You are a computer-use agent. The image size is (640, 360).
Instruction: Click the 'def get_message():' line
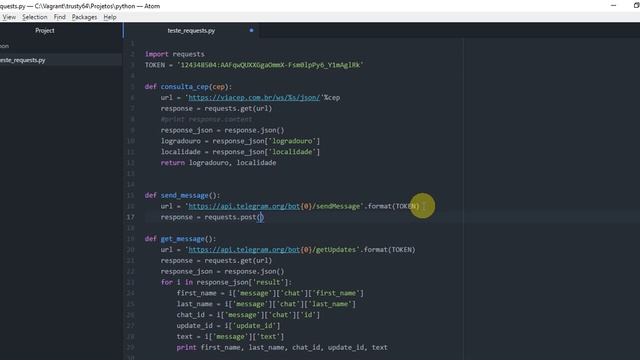pos(180,239)
